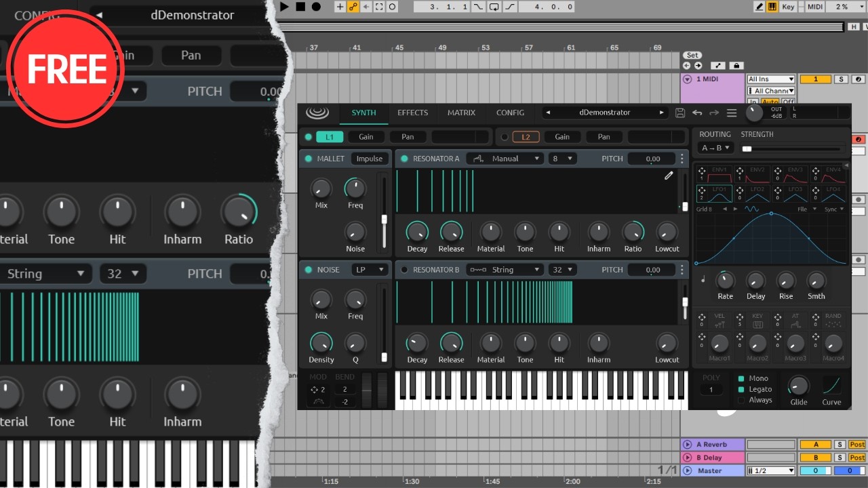
Task: Switch to the EFFECTS tab
Action: pos(413,113)
